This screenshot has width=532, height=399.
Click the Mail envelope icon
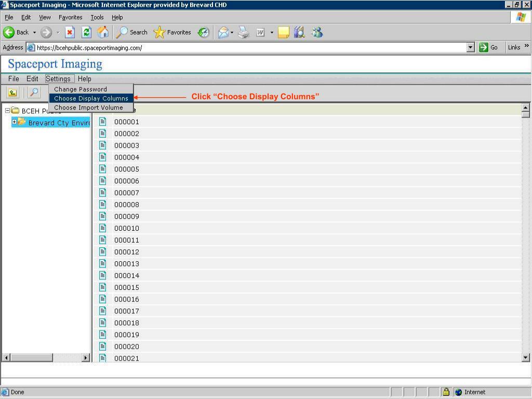[x=223, y=32]
